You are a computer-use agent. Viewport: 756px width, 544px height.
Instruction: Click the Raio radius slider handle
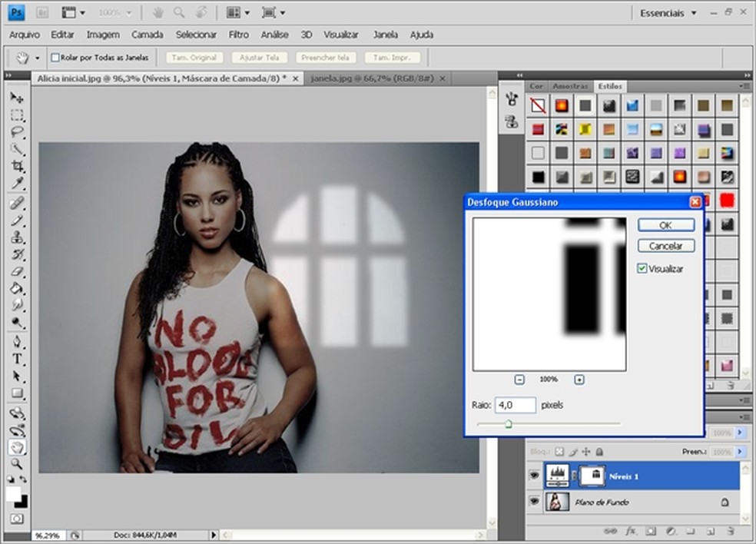pyautogui.click(x=508, y=424)
